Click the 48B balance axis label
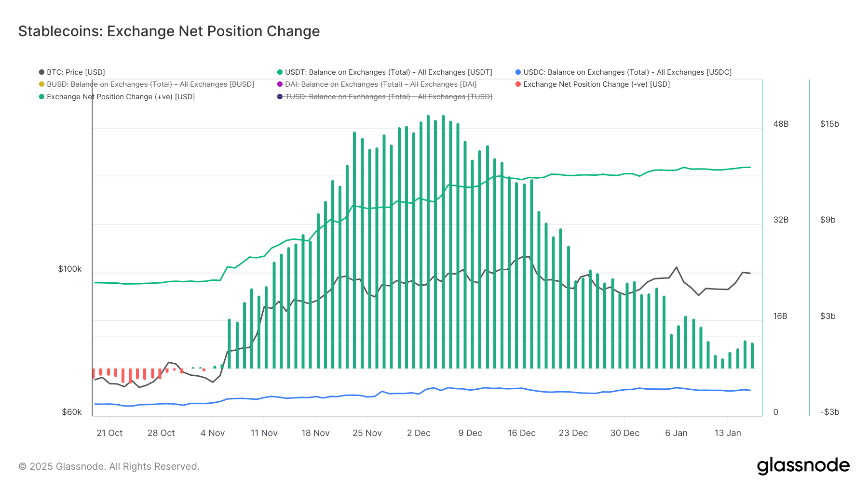868x488 pixels. (x=781, y=124)
